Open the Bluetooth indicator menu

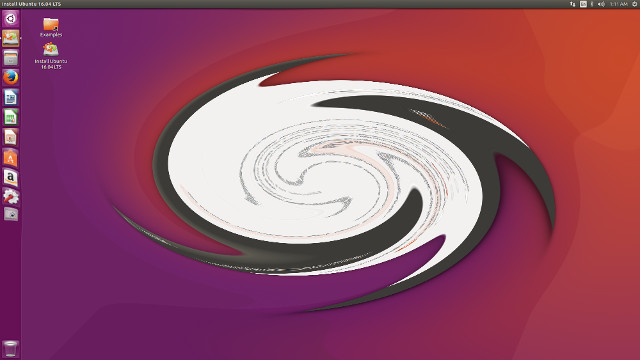pyautogui.click(x=592, y=4)
